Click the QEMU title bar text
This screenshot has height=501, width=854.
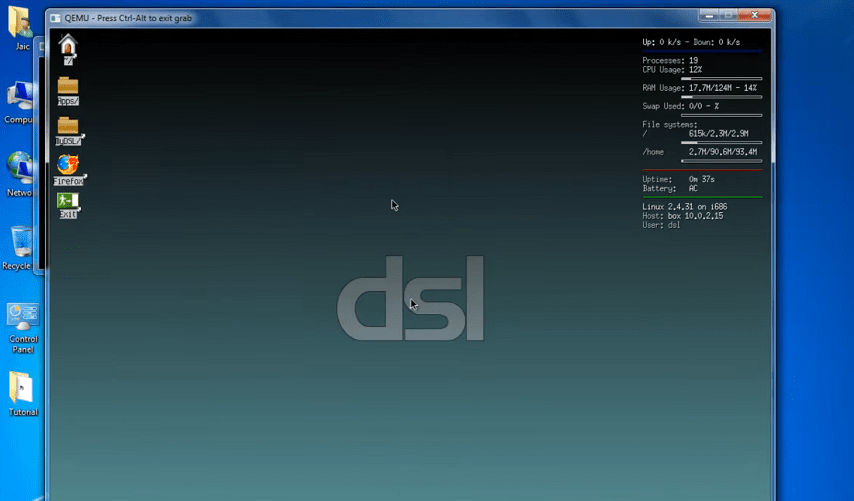pyautogui.click(x=128, y=18)
